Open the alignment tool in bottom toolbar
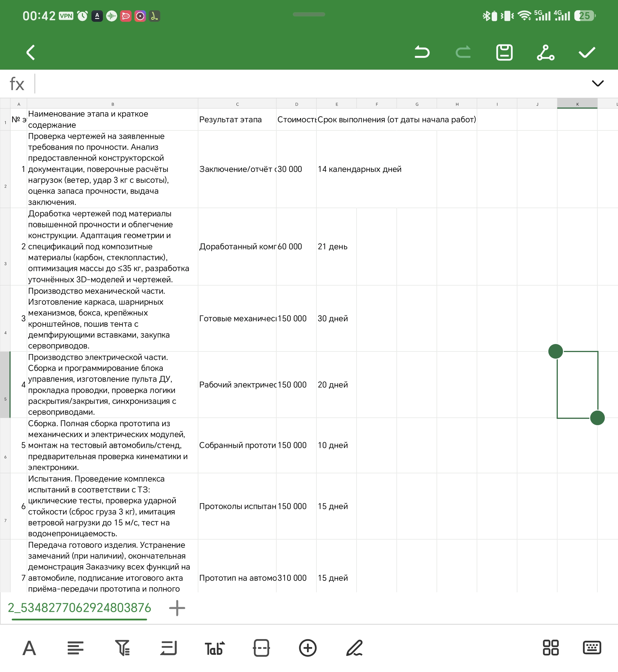 76,648
